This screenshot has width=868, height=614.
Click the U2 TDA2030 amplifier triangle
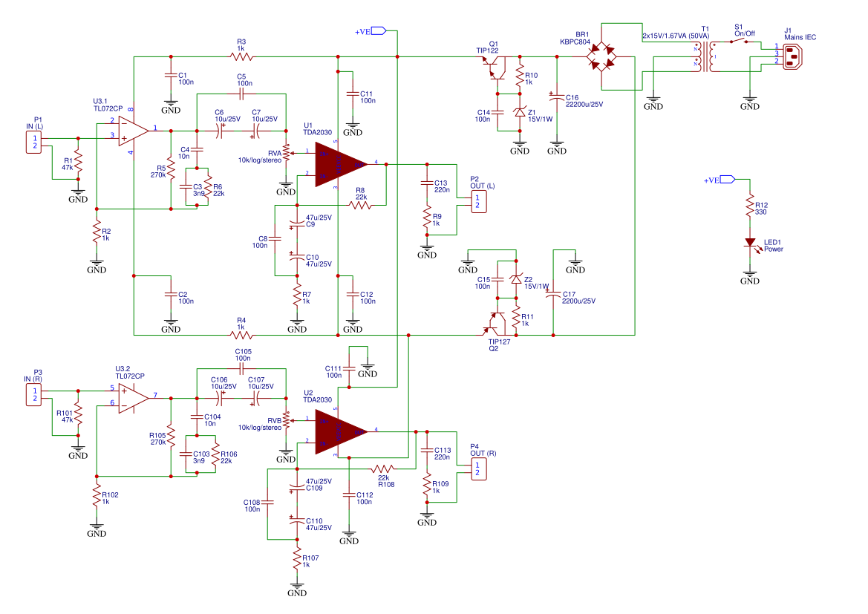click(x=341, y=432)
